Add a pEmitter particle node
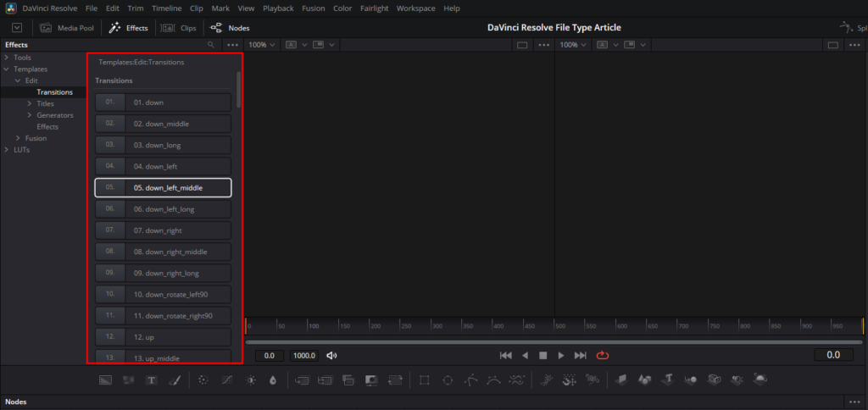Image resolution: width=868 pixels, height=410 pixels. (x=547, y=380)
